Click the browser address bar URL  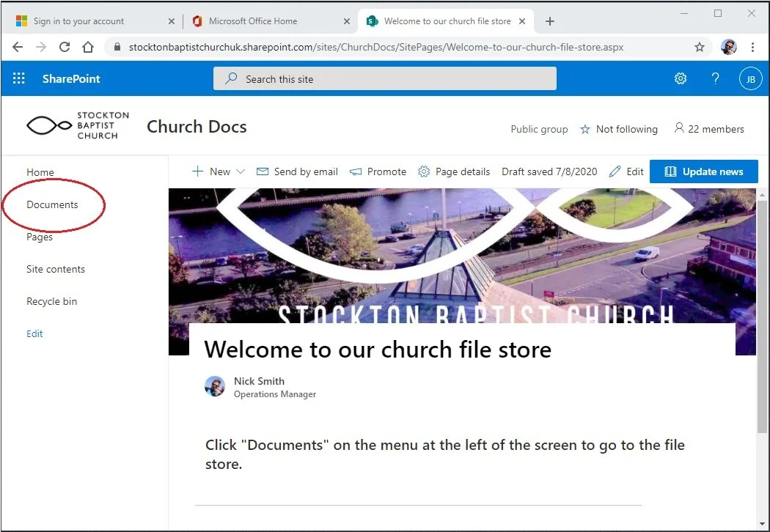[376, 47]
